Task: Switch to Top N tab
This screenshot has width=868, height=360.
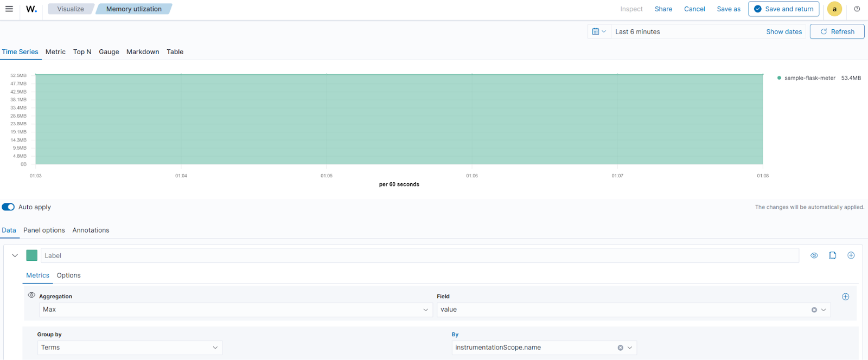Action: tap(82, 52)
